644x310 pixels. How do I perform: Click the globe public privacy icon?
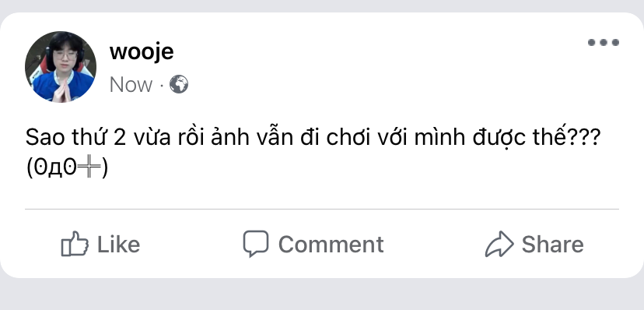tap(179, 84)
